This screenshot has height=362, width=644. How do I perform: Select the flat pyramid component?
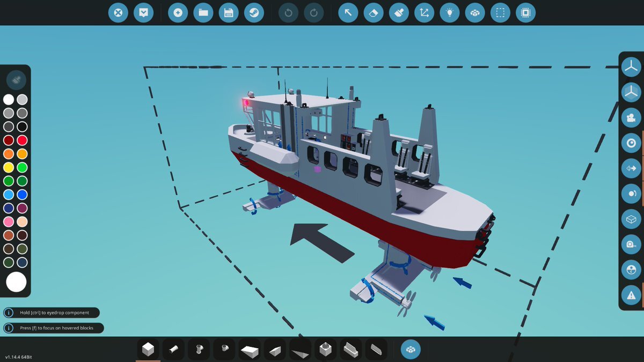[x=301, y=350]
